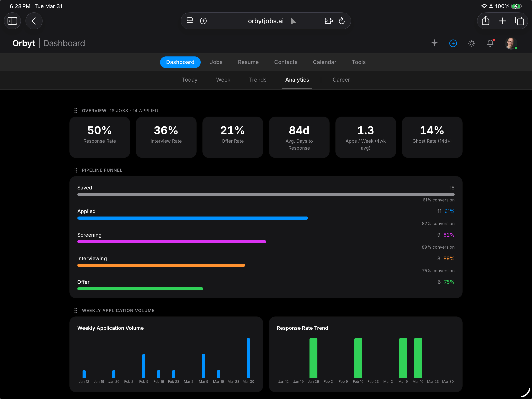Navigate back using the browser back button

[x=34, y=21]
